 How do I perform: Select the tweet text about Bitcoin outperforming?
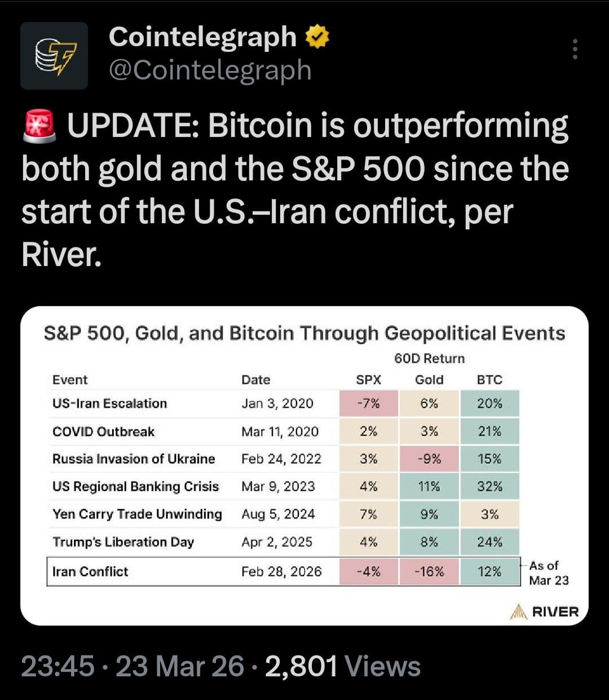294,190
